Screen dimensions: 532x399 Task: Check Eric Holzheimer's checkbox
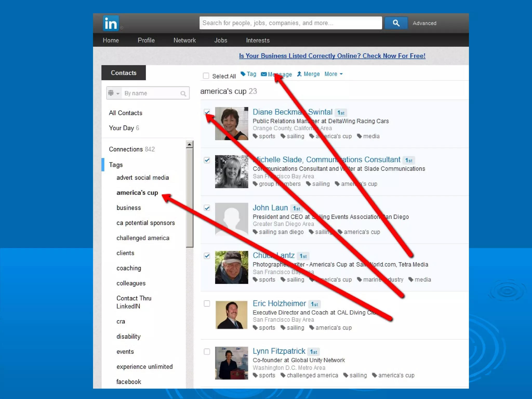coord(207,303)
